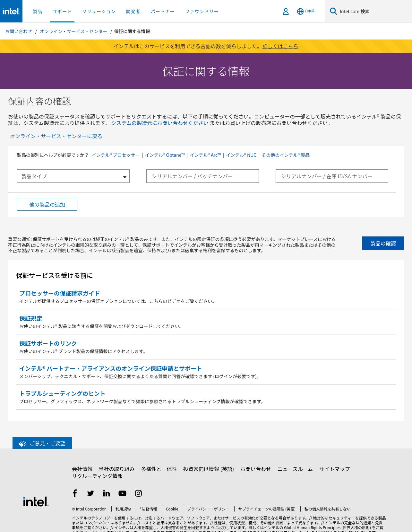Screen dimensions: 412x532
Task: Open インテル Optane identification help link
Action: click(165, 155)
